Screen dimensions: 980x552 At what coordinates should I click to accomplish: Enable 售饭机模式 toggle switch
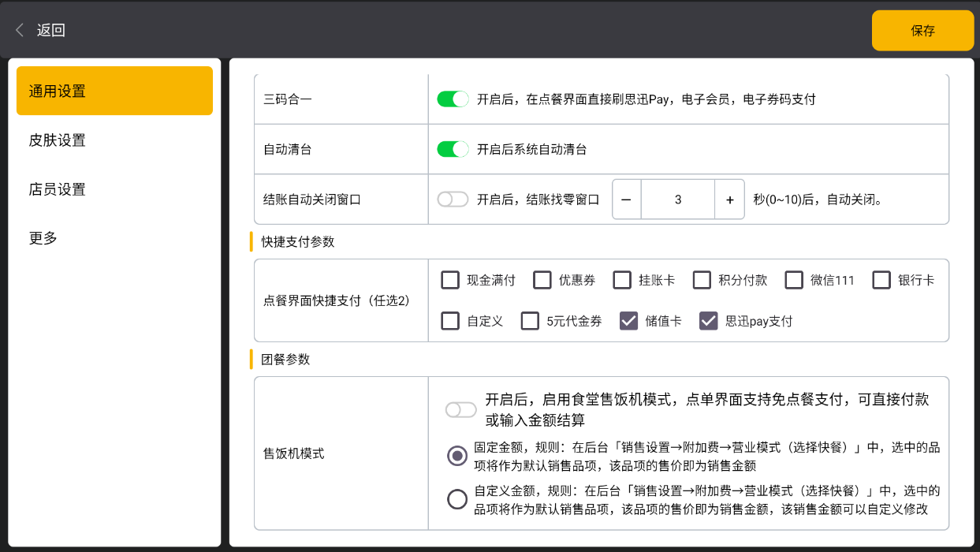(x=461, y=410)
